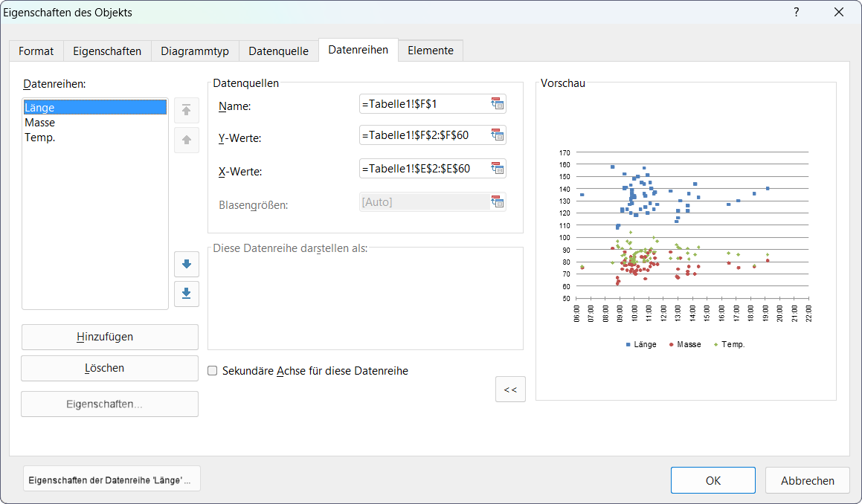
Task: Select the Datenquelle tab
Action: pos(278,51)
